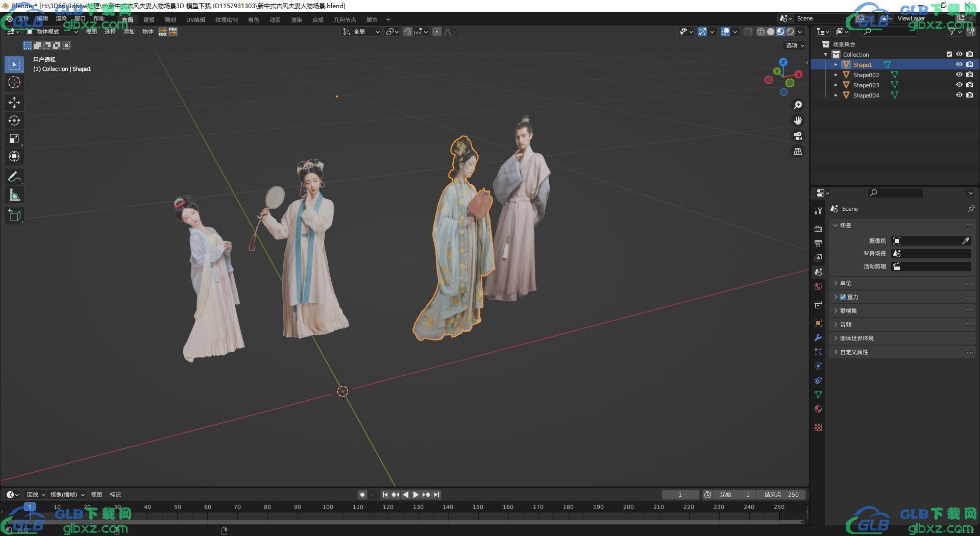
Task: Expand the Shape1 tree item
Action: click(836, 65)
